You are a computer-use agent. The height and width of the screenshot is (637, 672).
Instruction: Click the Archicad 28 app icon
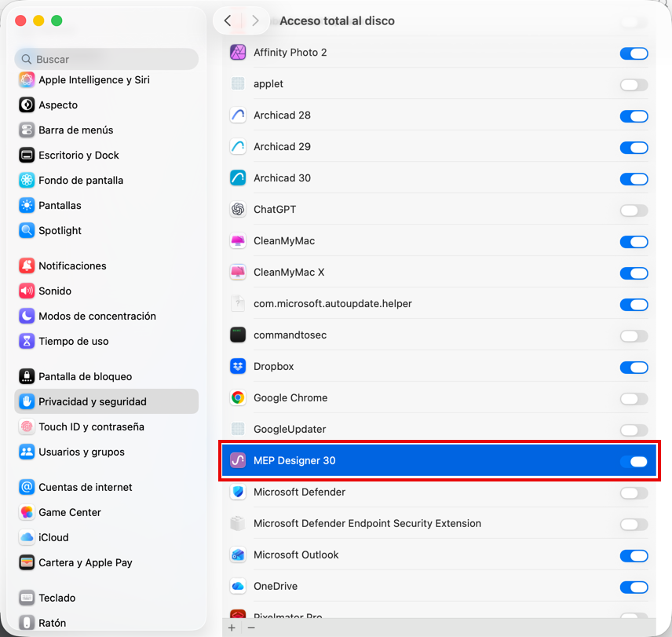tap(238, 115)
